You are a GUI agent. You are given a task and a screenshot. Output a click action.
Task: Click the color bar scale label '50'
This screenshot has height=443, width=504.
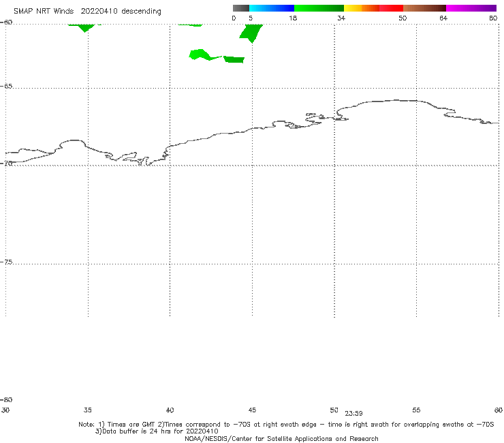click(x=403, y=18)
